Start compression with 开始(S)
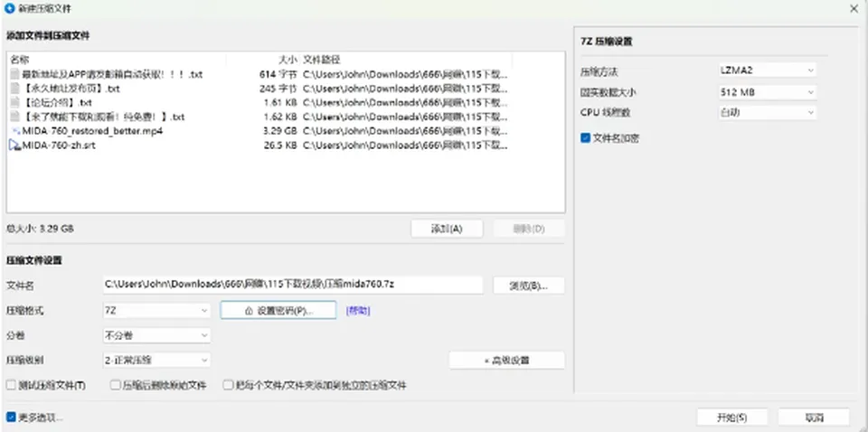Screen dimensions: 868x432 pos(731,417)
